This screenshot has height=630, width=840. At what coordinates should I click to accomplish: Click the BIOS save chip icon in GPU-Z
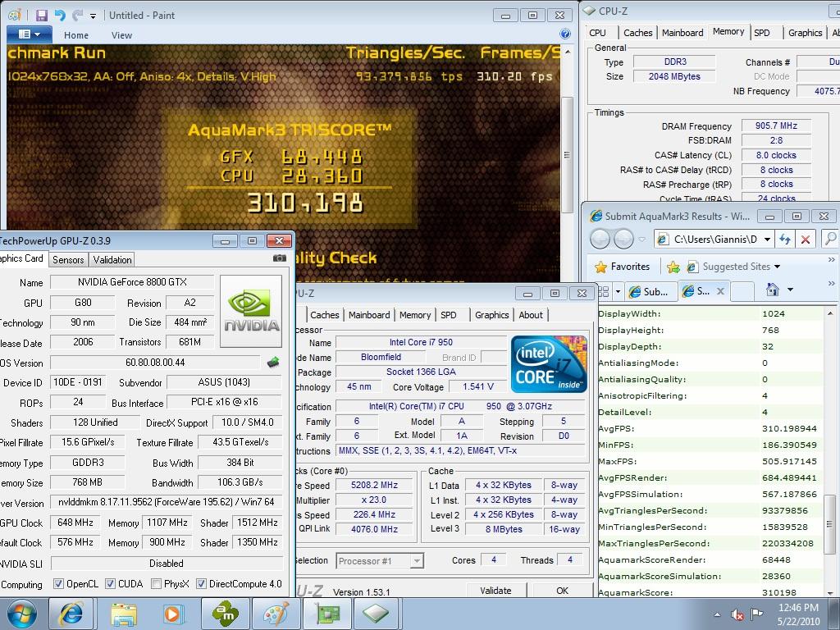coord(273,363)
